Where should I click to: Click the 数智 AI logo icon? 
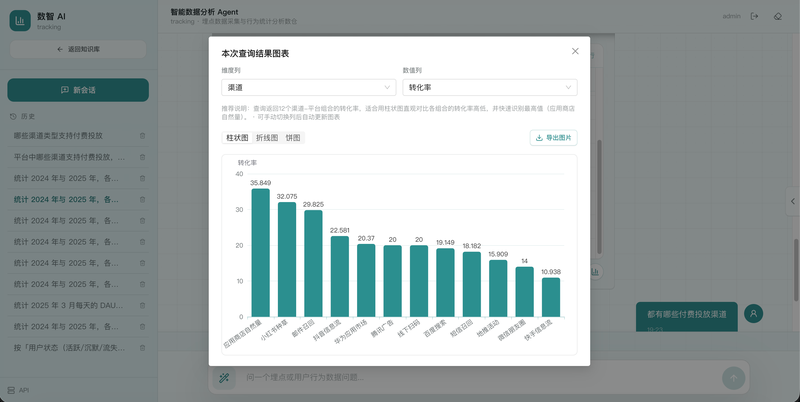[20, 20]
